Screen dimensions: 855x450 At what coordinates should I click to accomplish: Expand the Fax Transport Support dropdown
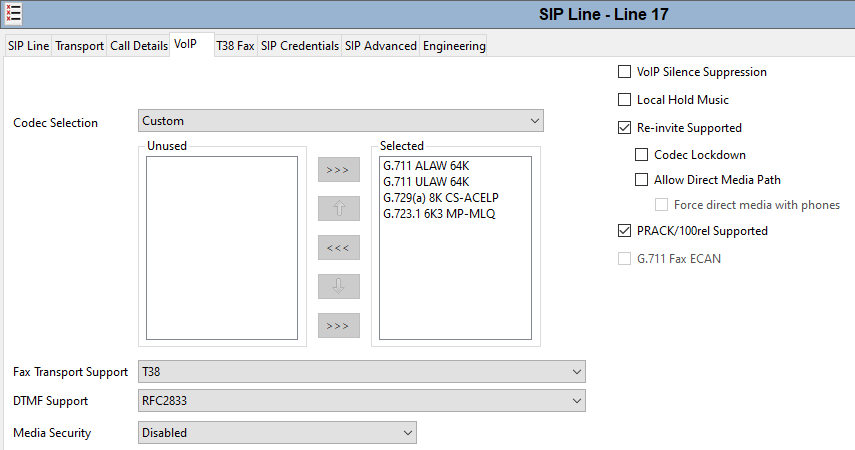(362, 371)
